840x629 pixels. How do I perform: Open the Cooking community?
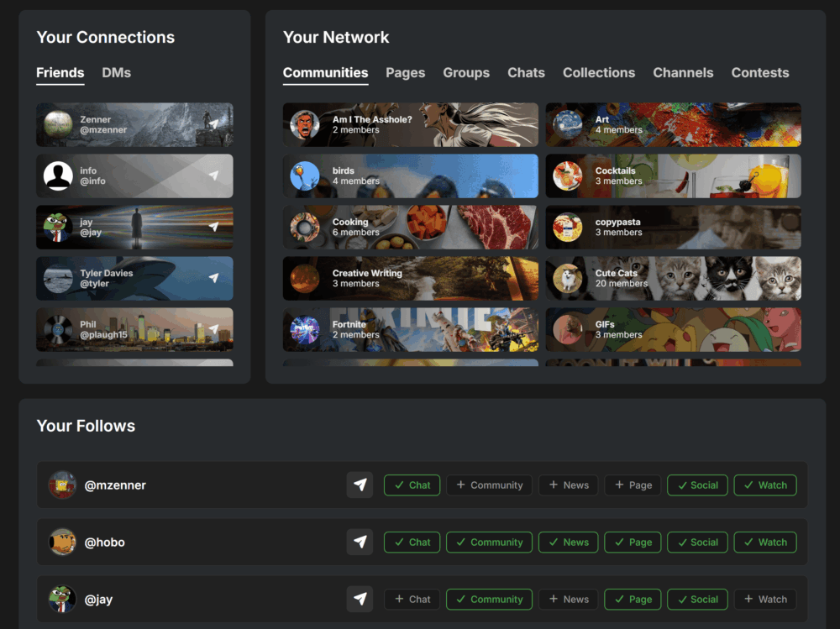pyautogui.click(x=410, y=227)
